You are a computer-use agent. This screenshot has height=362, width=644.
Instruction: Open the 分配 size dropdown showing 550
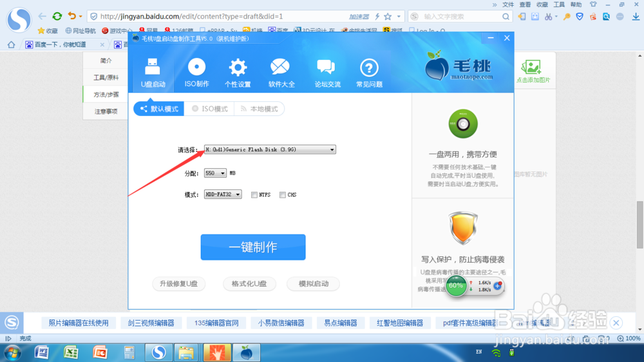[215, 173]
